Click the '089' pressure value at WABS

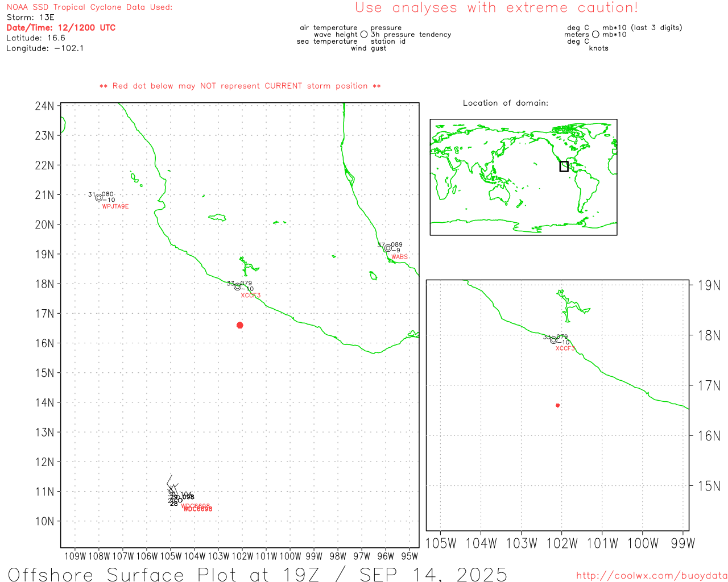(x=396, y=245)
